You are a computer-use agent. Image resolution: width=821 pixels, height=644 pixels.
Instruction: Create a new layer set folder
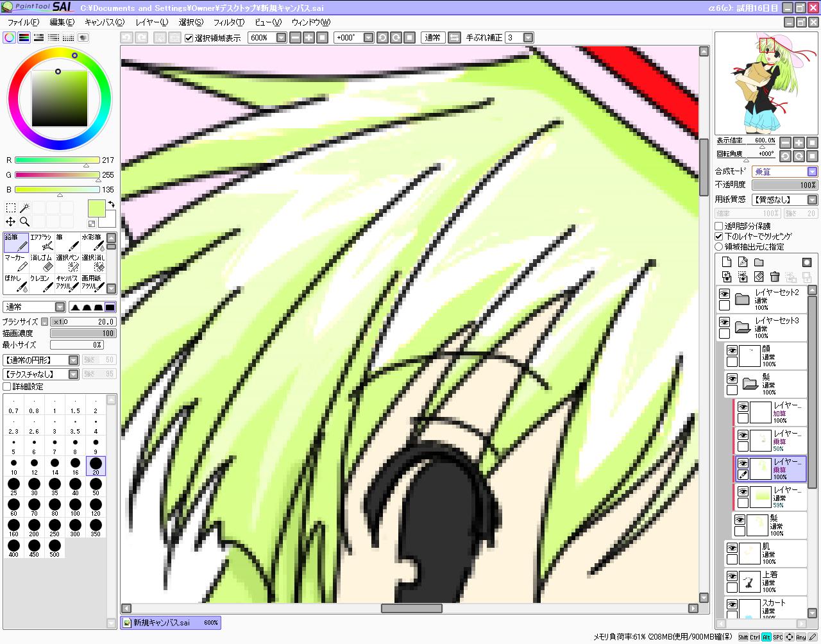pos(759,262)
